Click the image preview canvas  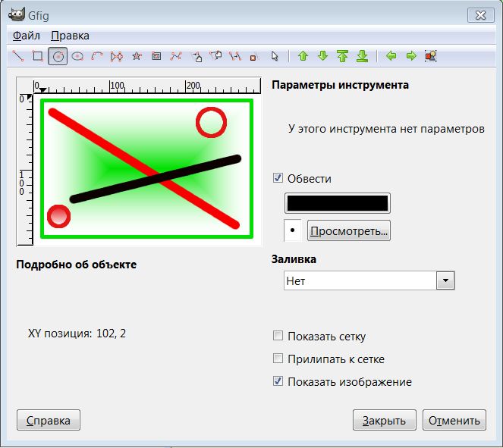point(146,169)
